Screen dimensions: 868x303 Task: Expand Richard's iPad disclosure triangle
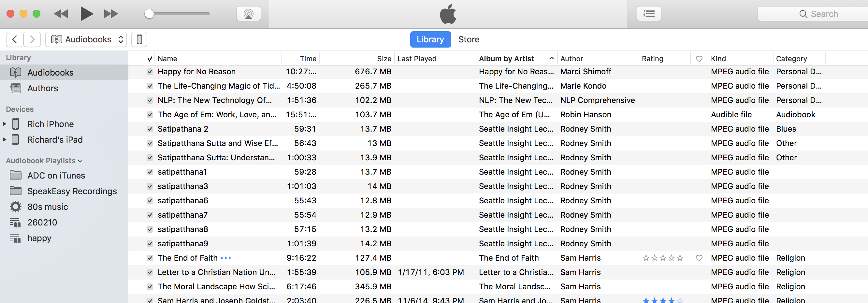click(x=5, y=139)
